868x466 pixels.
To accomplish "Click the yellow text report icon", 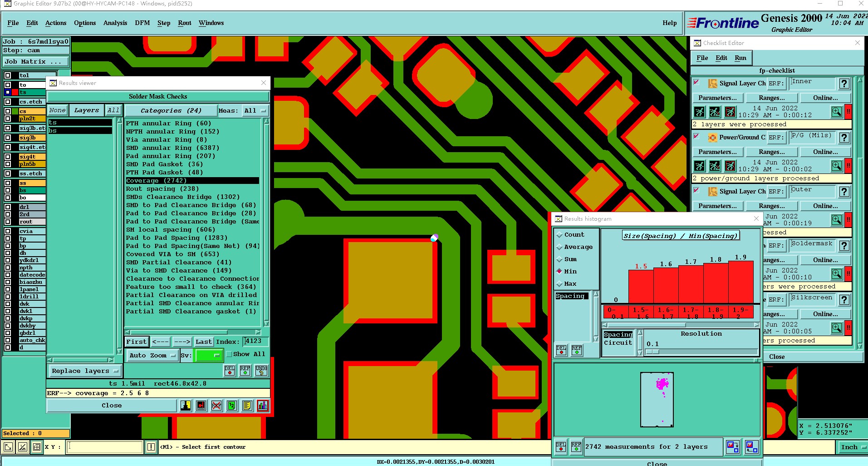I will click(247, 406).
